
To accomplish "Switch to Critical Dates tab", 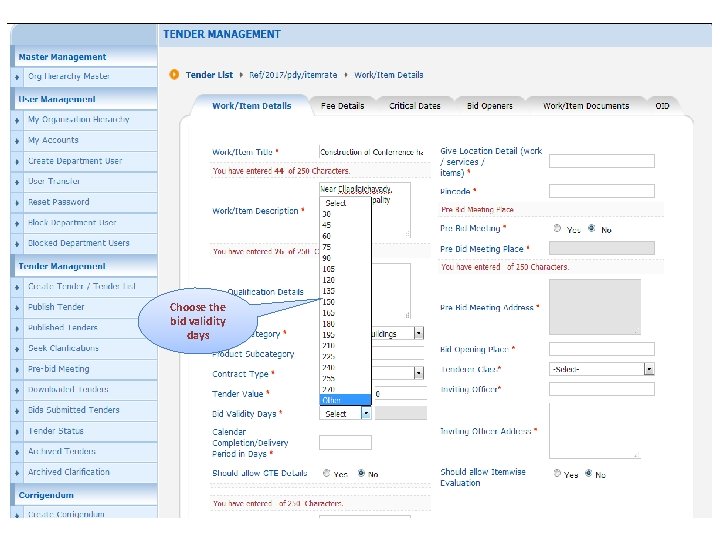I will 415,106.
